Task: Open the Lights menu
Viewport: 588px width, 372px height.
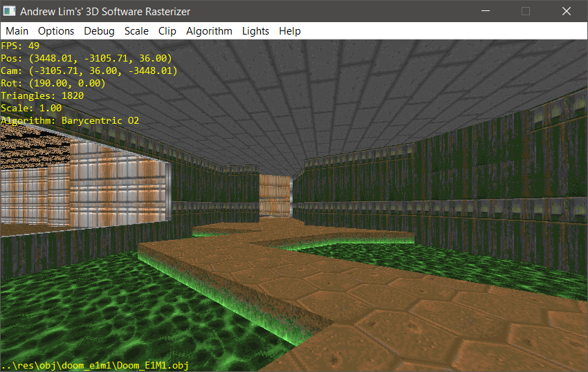Action: pos(255,31)
